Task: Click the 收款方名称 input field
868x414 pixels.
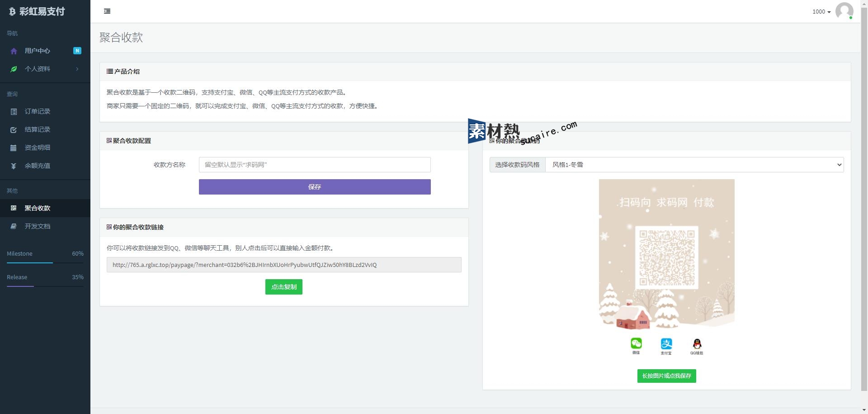Action: point(315,165)
